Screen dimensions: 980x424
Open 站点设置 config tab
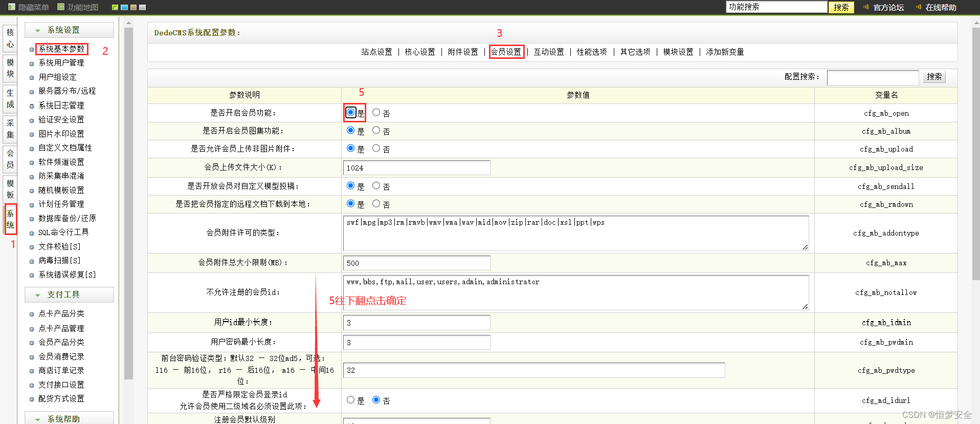376,52
